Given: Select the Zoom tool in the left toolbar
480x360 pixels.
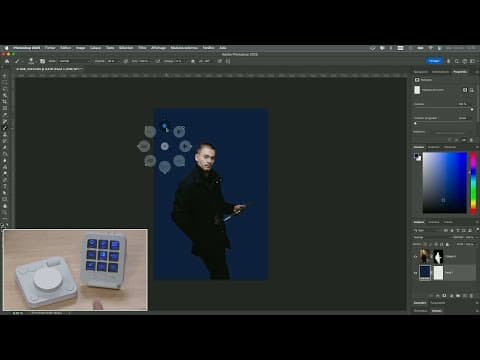Looking at the screenshot, I should point(5,212).
